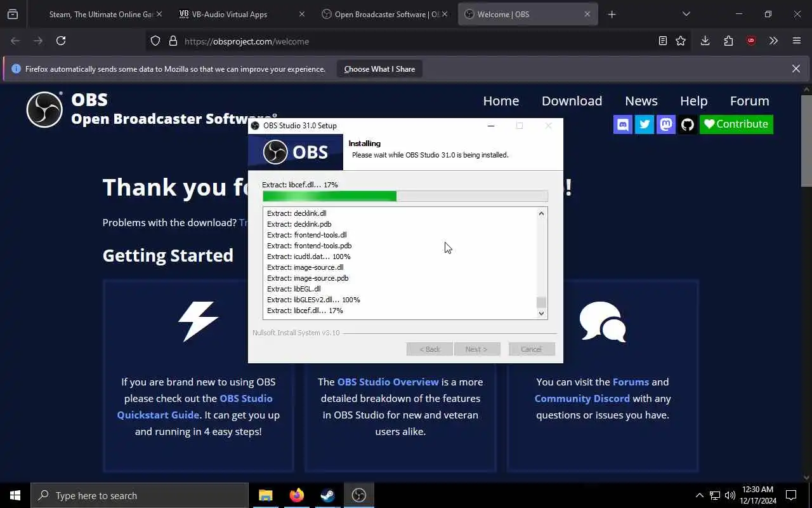This screenshot has width=812, height=508.
Task: Select 'Extract: libcef.dll... 17%' log line
Action: (x=304, y=311)
